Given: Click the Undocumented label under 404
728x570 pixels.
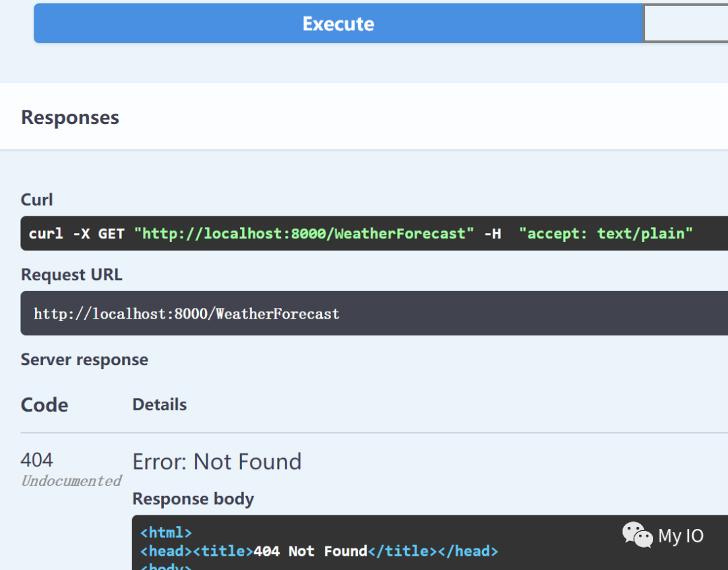Looking at the screenshot, I should point(71,481).
